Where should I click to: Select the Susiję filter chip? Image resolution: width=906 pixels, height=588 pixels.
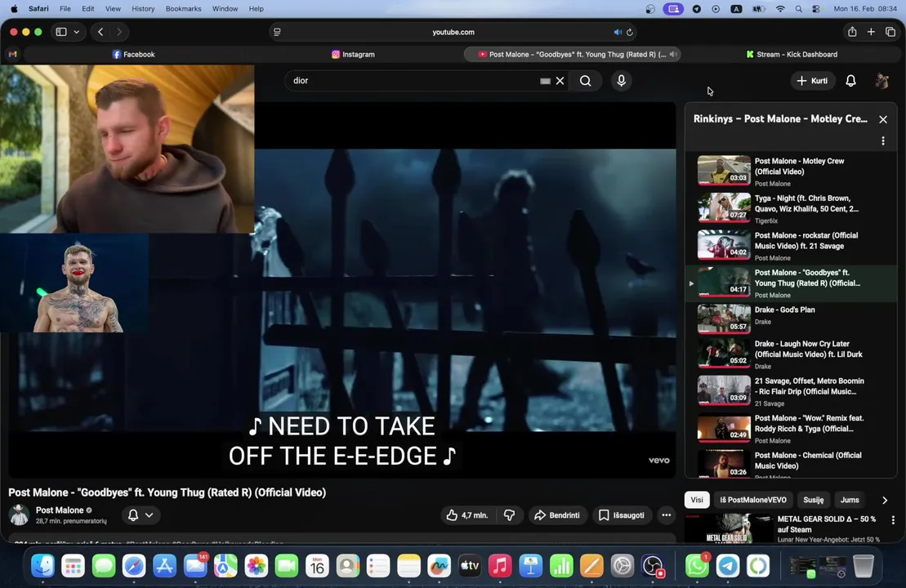click(813, 500)
